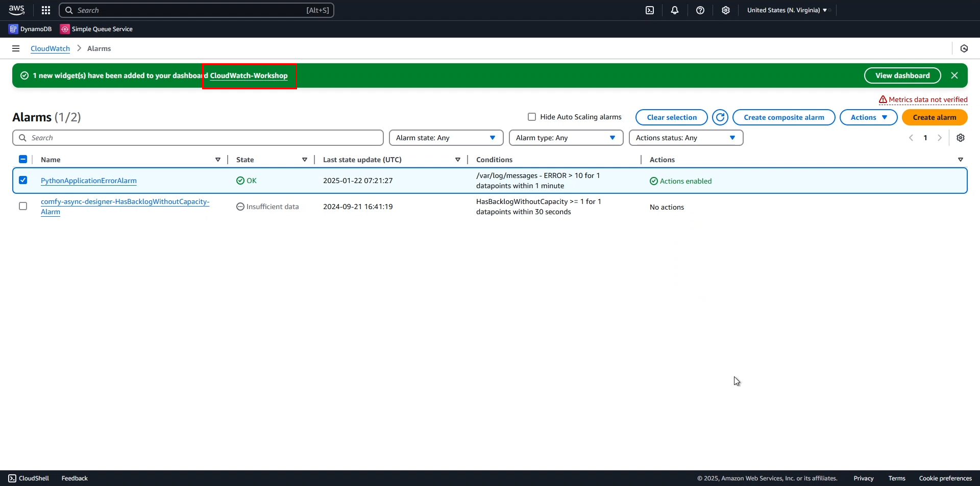Open Simple Queue Service shortcut
980x486 pixels.
(96, 29)
